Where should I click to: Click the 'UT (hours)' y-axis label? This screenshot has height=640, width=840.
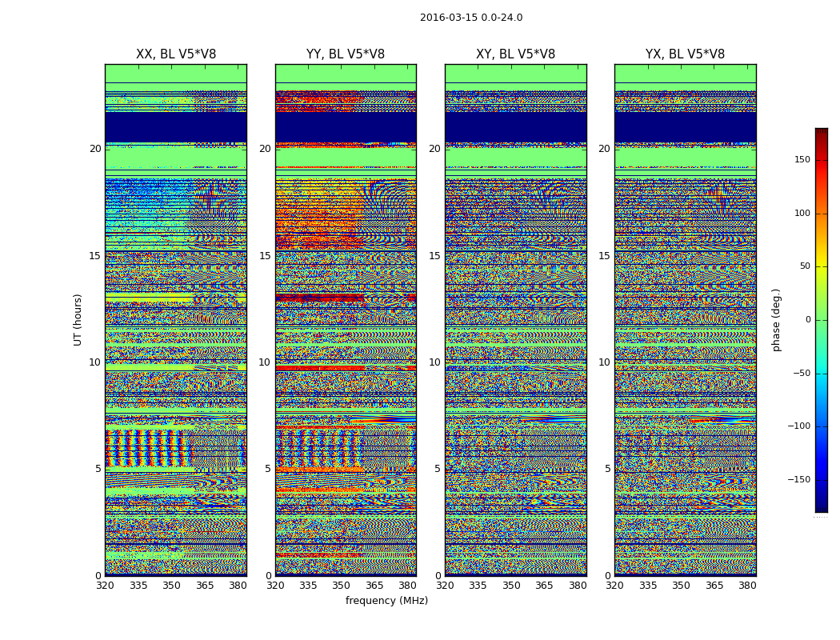pyautogui.click(x=78, y=320)
